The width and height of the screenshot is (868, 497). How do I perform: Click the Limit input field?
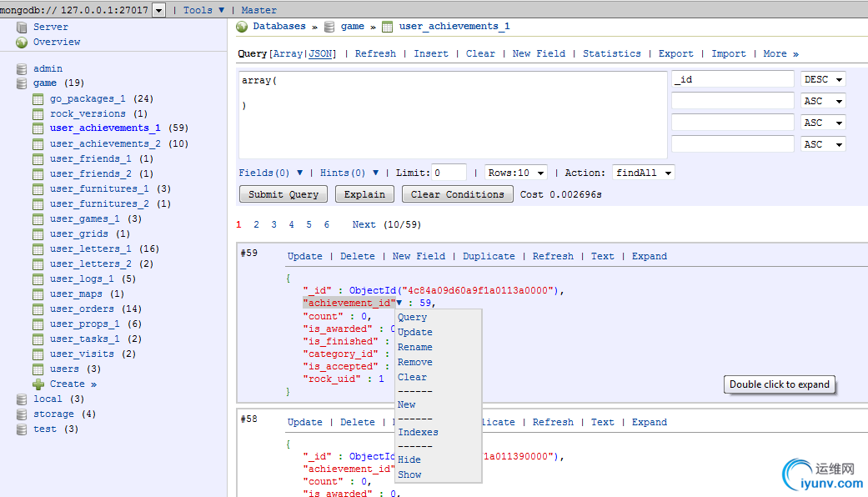(449, 173)
